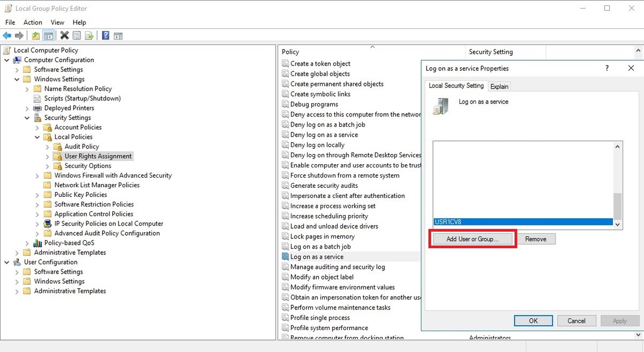Select the Local Security Setting tab

click(456, 86)
